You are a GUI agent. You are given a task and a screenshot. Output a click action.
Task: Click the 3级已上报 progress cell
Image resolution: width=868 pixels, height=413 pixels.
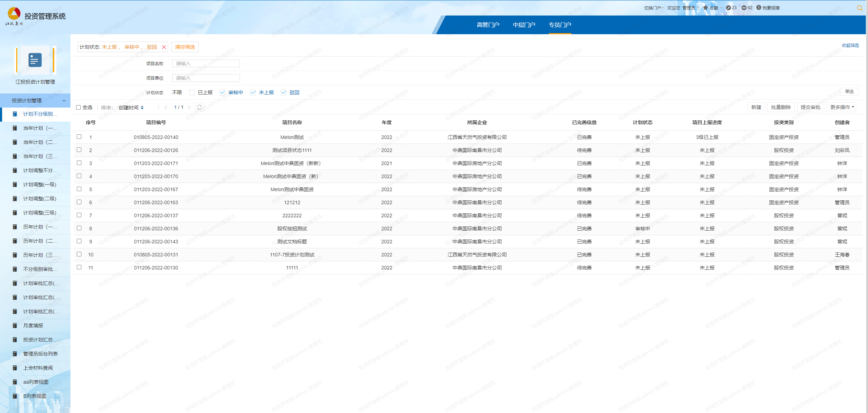[x=707, y=137]
